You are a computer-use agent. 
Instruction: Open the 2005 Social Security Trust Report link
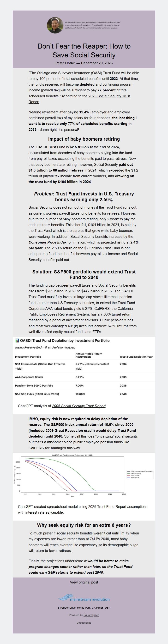coord(78,406)
